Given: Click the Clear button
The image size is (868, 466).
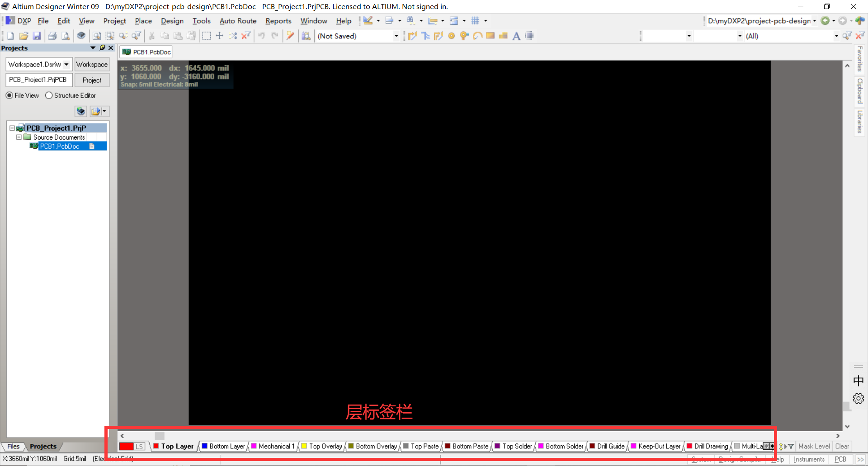Looking at the screenshot, I should (842, 446).
